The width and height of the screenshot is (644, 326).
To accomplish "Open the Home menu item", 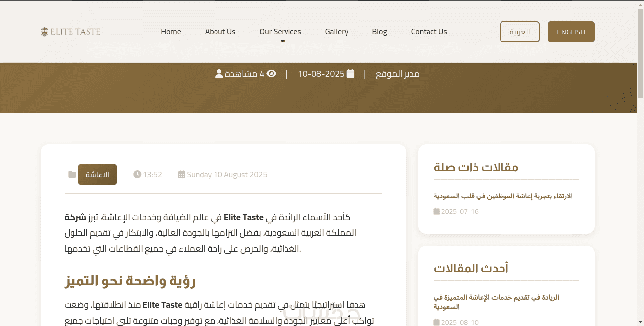I will (x=171, y=32).
